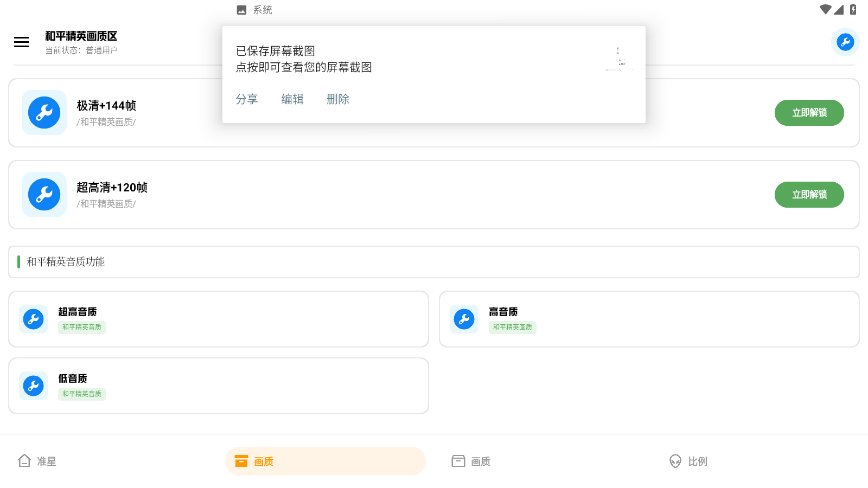The height and width of the screenshot is (488, 868).
Task: Click the crosshair icon next to 准星
Action: (24, 460)
